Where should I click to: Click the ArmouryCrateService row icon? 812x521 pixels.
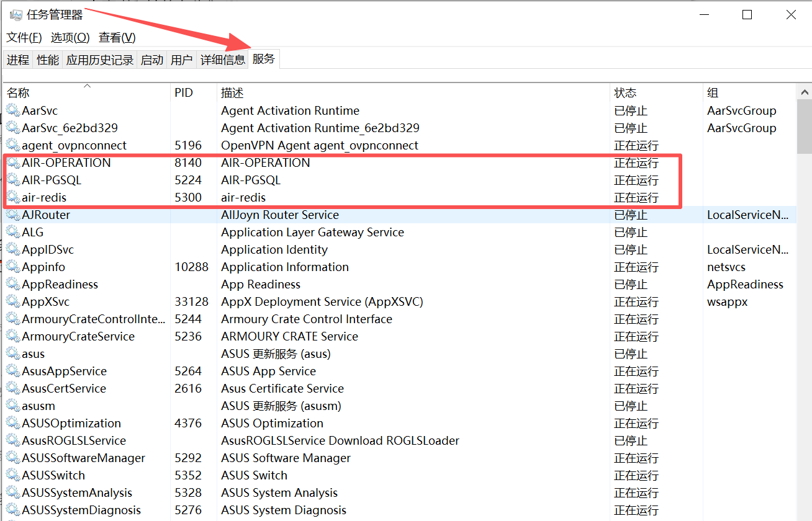click(13, 337)
